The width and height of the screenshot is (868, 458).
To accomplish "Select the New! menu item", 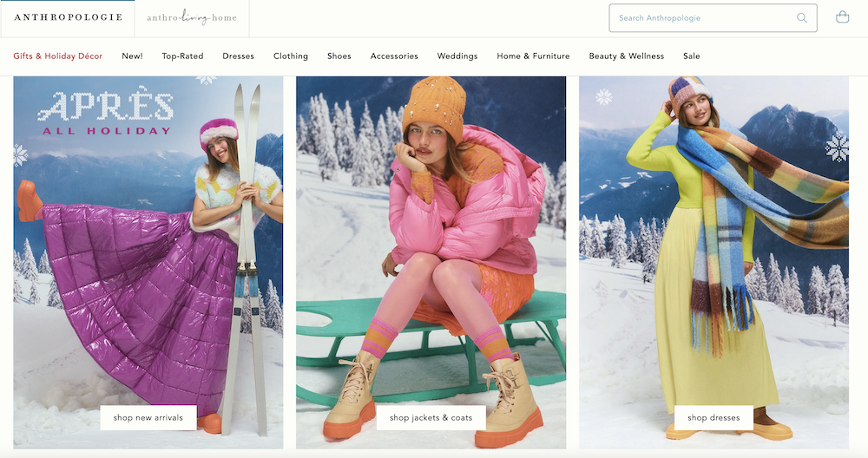I will [132, 56].
